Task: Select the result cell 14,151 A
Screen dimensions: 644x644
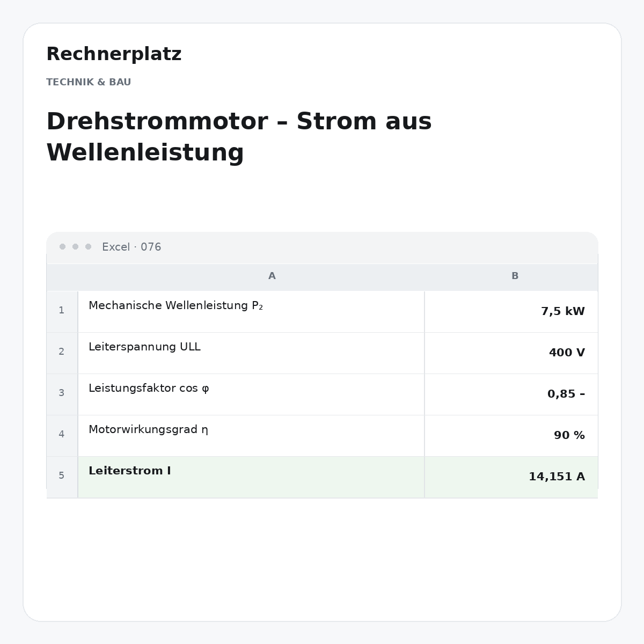Action: click(x=511, y=477)
